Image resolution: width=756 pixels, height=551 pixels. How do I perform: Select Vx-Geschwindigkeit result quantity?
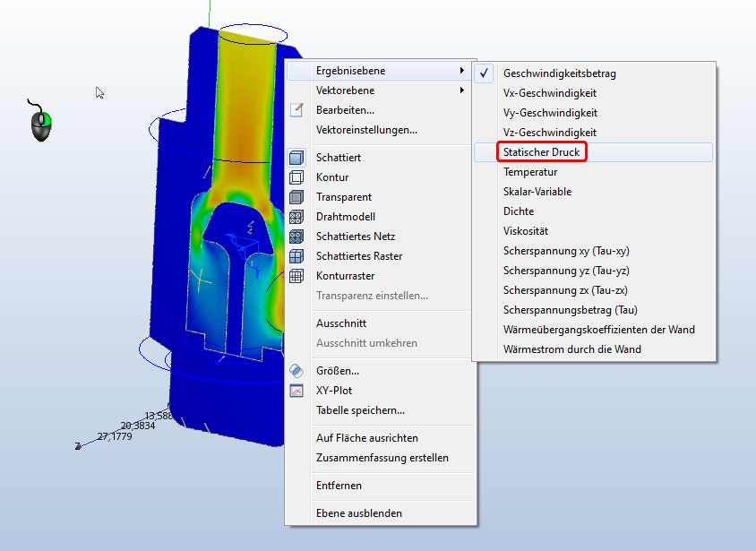[594, 93]
